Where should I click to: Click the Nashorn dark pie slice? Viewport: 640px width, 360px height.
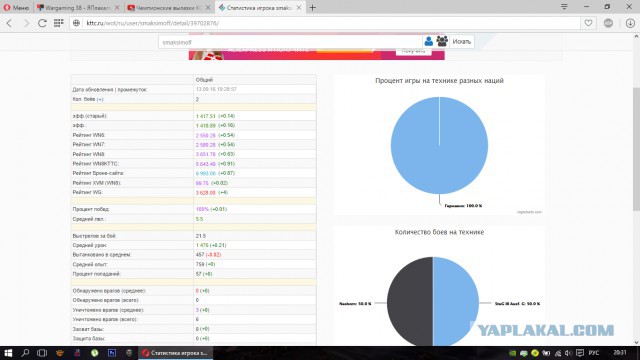tap(409, 302)
